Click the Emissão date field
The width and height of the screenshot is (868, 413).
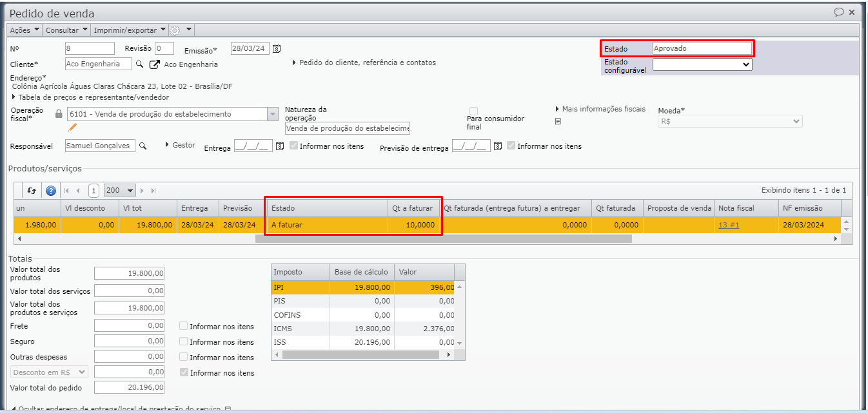(x=250, y=48)
